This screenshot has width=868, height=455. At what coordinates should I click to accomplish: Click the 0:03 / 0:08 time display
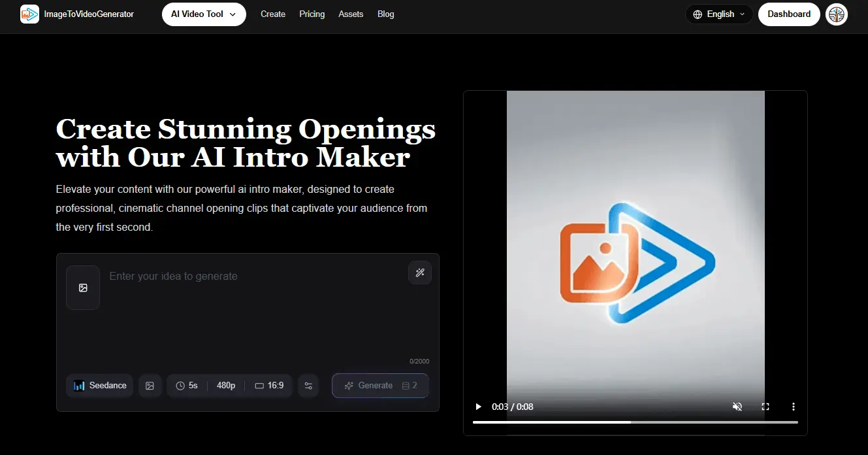[x=513, y=407]
